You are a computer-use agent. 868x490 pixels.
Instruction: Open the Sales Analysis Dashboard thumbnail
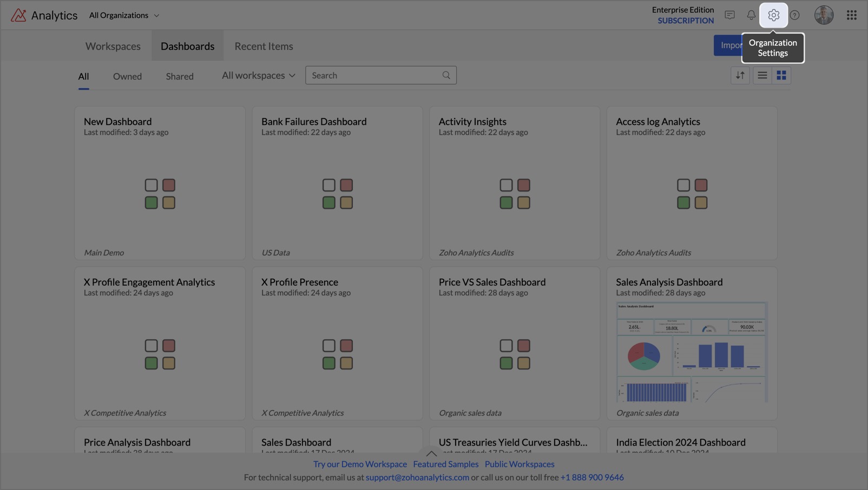tap(692, 352)
